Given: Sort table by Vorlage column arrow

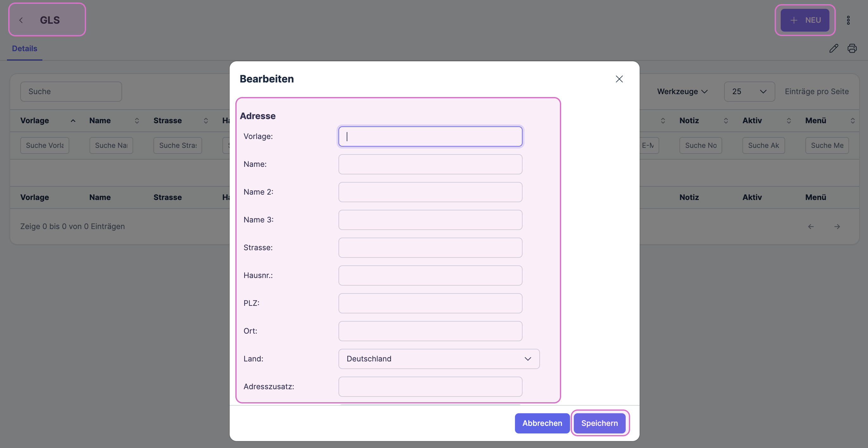Looking at the screenshot, I should (x=73, y=120).
